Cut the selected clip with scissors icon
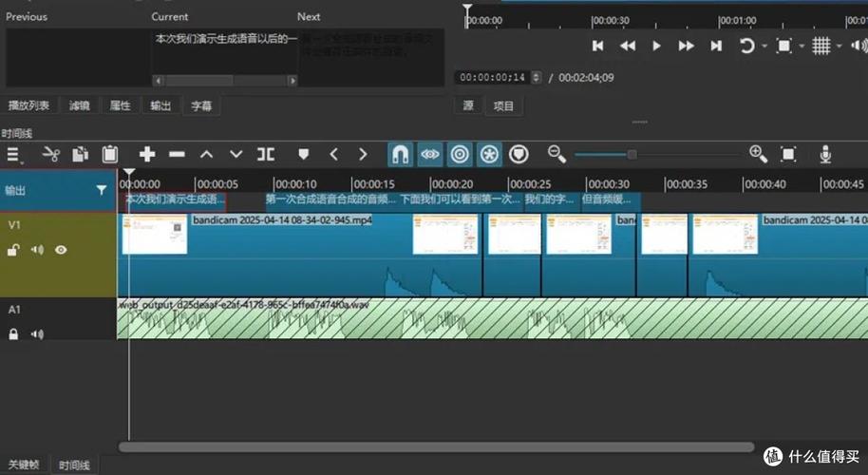The height and width of the screenshot is (475, 868). point(51,155)
